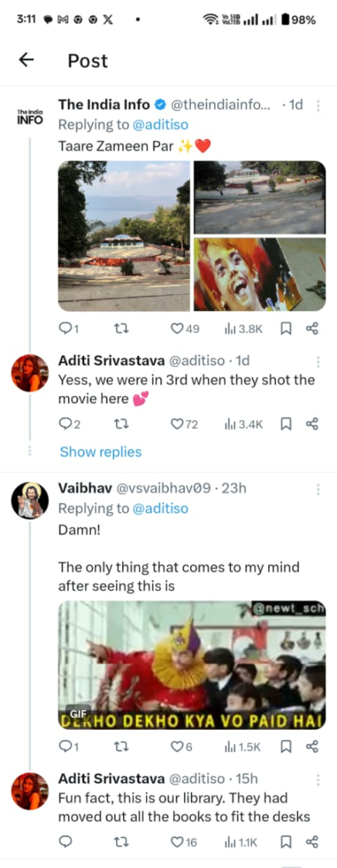View analytics for the 3.8K views post
This screenshot has height=868, width=337.
tap(244, 329)
